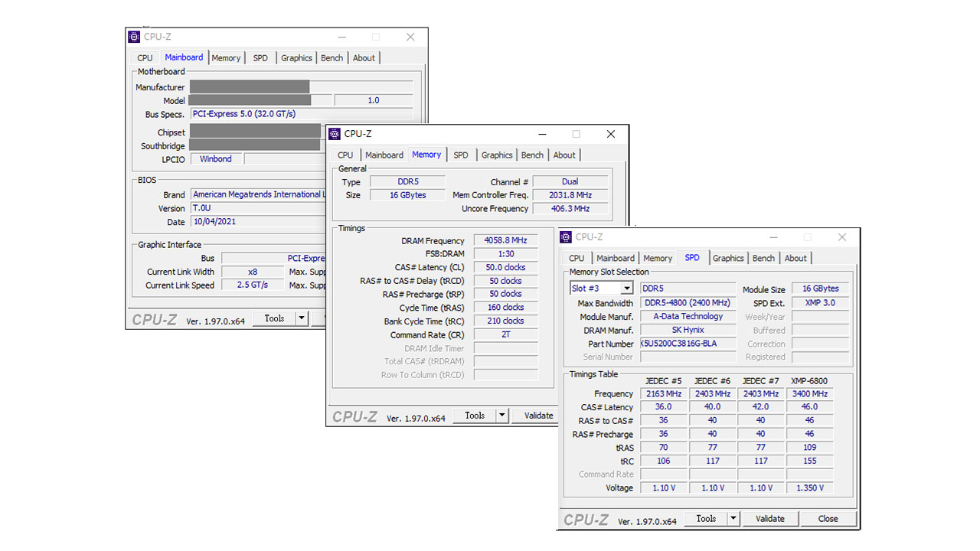This screenshot has width=980, height=551.
Task: Click the Bus Specs. field PCI-Express 5.0
Action: point(302,114)
